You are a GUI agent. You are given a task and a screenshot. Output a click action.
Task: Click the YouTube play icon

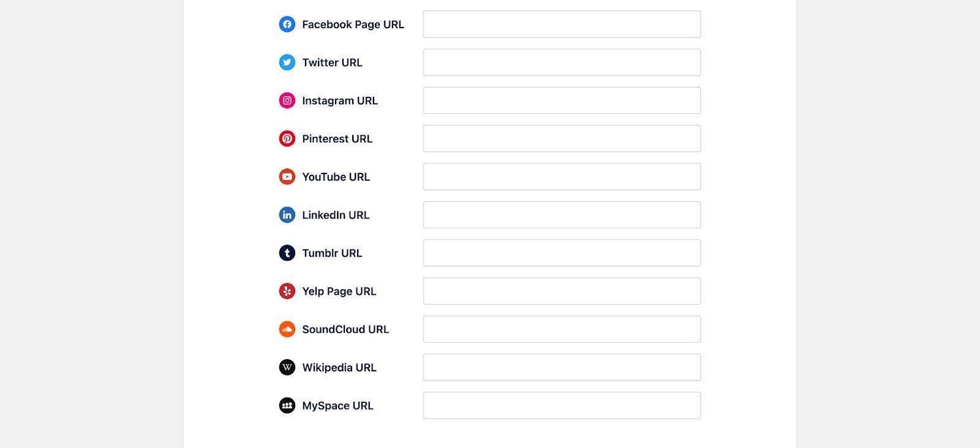click(287, 177)
